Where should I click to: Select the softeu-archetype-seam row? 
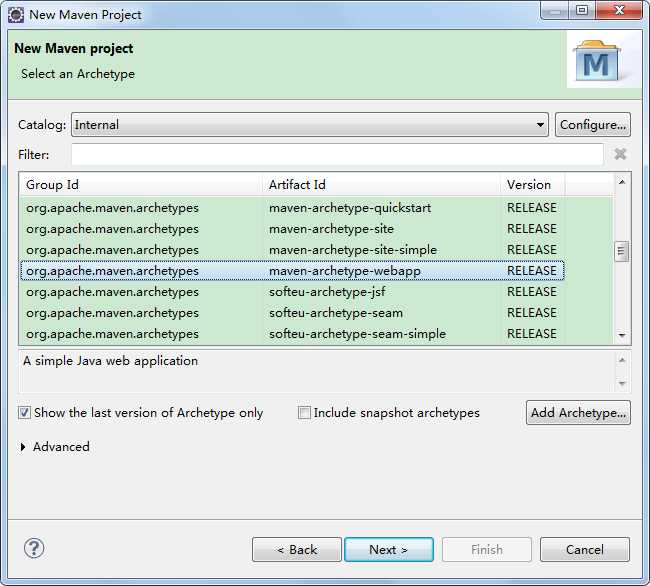[292, 313]
